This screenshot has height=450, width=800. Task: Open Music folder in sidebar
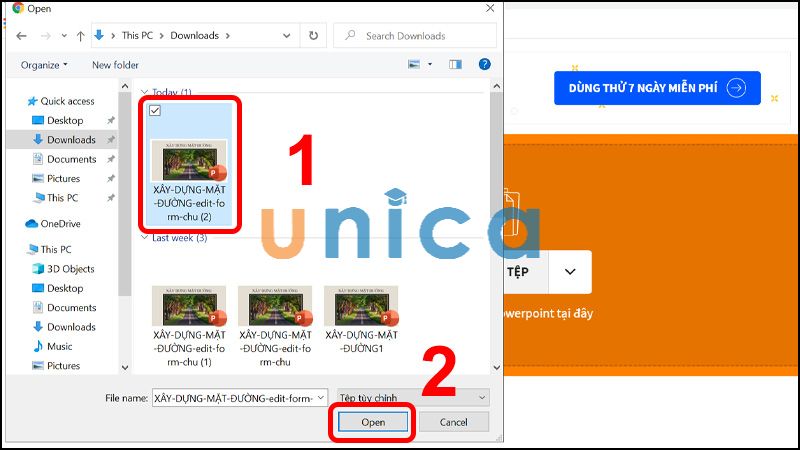(53, 346)
